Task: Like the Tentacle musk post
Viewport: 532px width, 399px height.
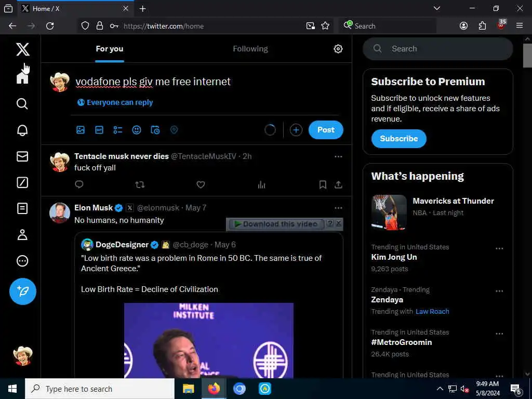Action: pyautogui.click(x=201, y=184)
